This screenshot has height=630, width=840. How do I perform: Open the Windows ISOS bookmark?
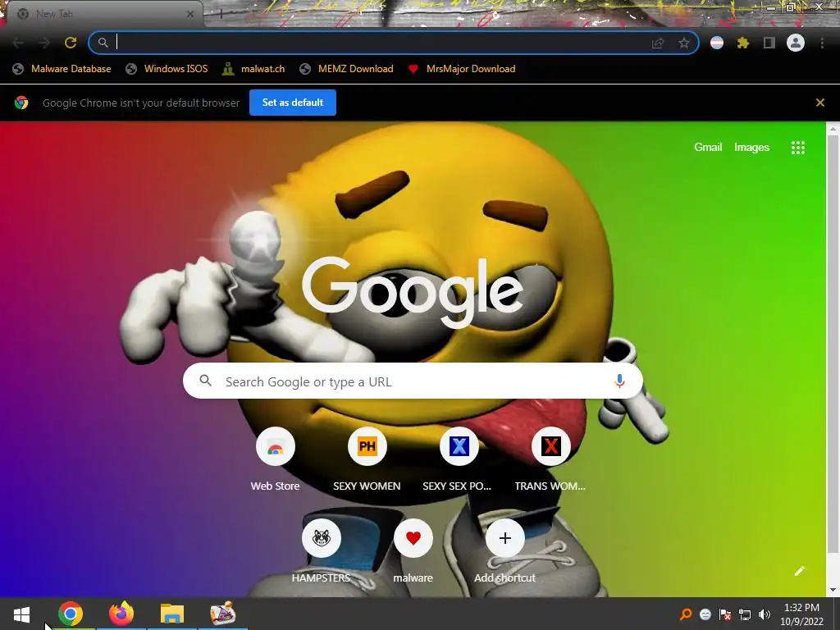click(167, 69)
